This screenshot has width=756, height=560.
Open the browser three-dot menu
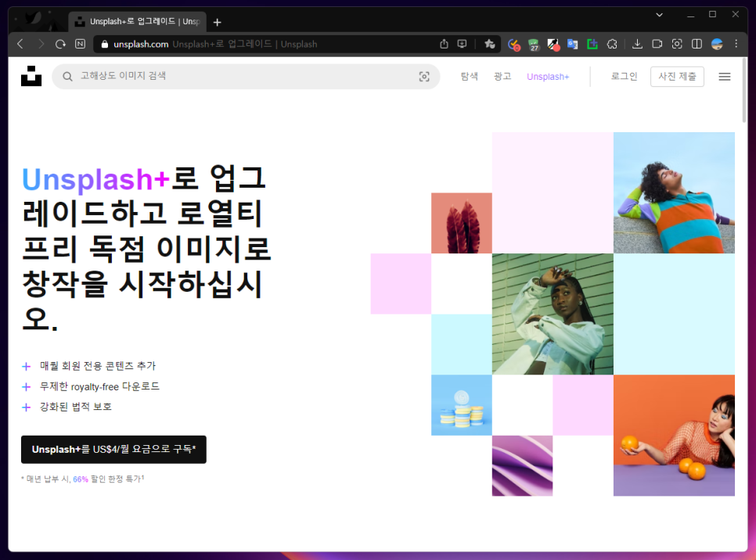pos(736,44)
